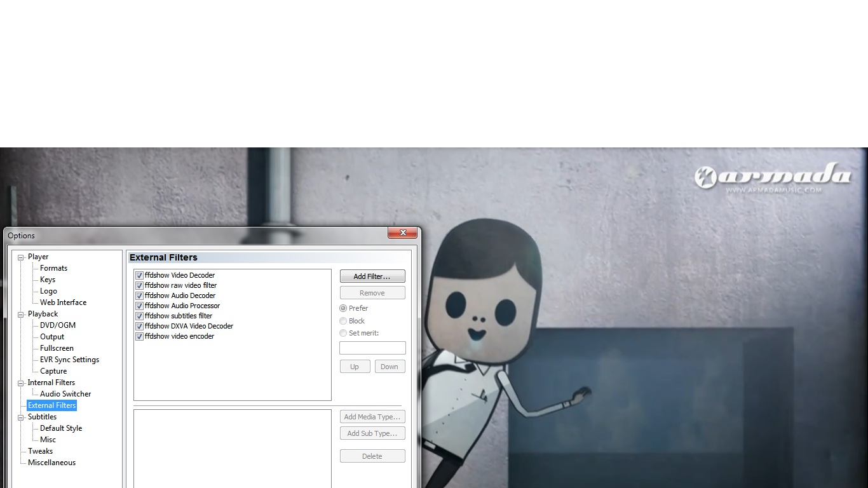Viewport: 868px width, 488px height.
Task: Toggle the ffdshow video encoder checkbox
Action: (139, 337)
